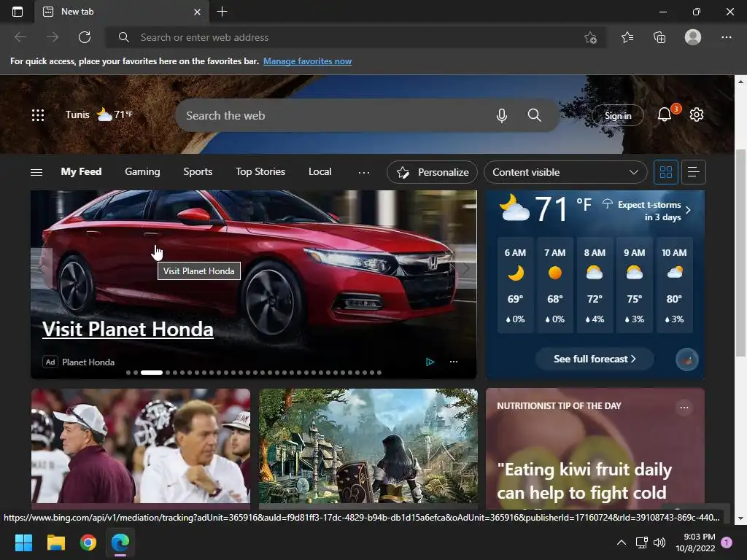Click the Personalize button
The image size is (747, 560).
pos(432,172)
